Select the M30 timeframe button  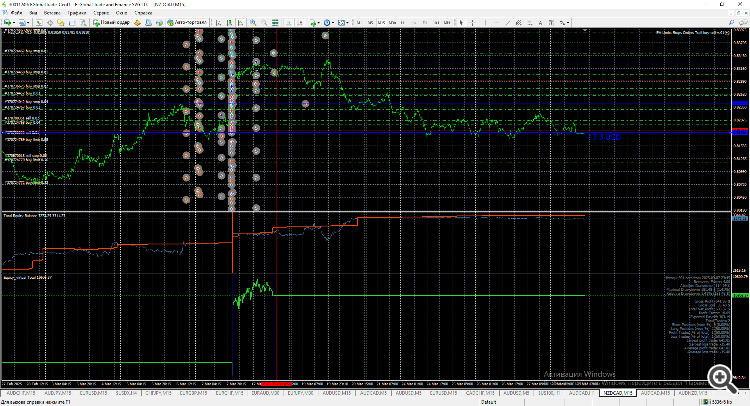pyautogui.click(x=392, y=22)
